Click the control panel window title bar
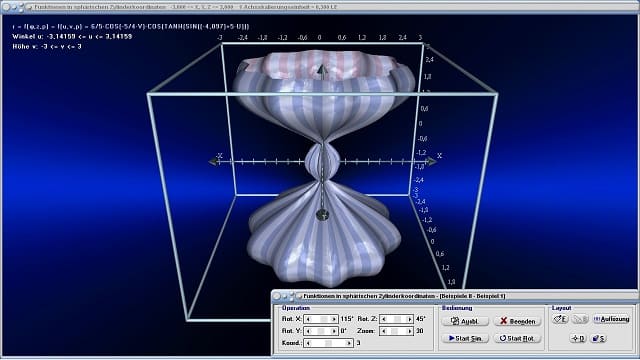 454,296
